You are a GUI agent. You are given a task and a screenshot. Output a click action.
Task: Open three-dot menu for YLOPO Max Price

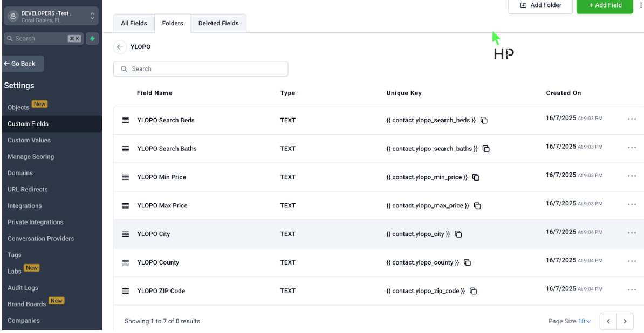pyautogui.click(x=632, y=205)
